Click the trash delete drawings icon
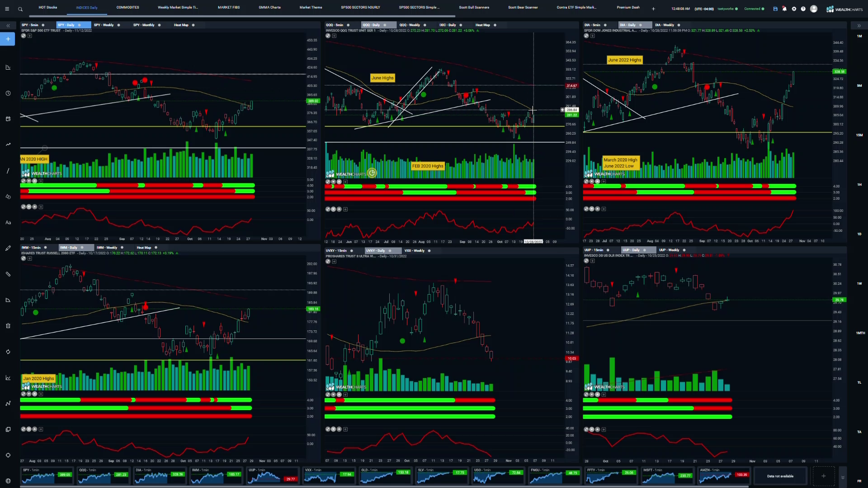 pyautogui.click(x=8, y=326)
